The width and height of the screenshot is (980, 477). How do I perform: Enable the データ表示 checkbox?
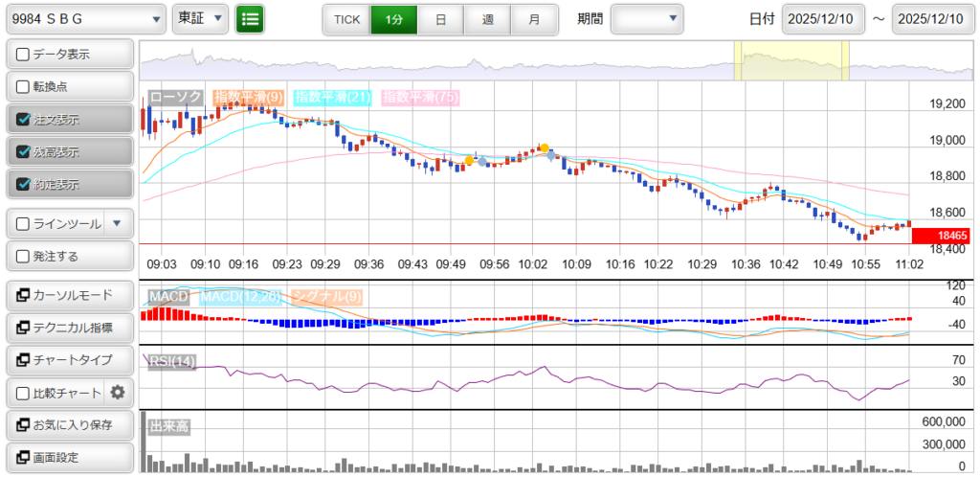coord(25,55)
